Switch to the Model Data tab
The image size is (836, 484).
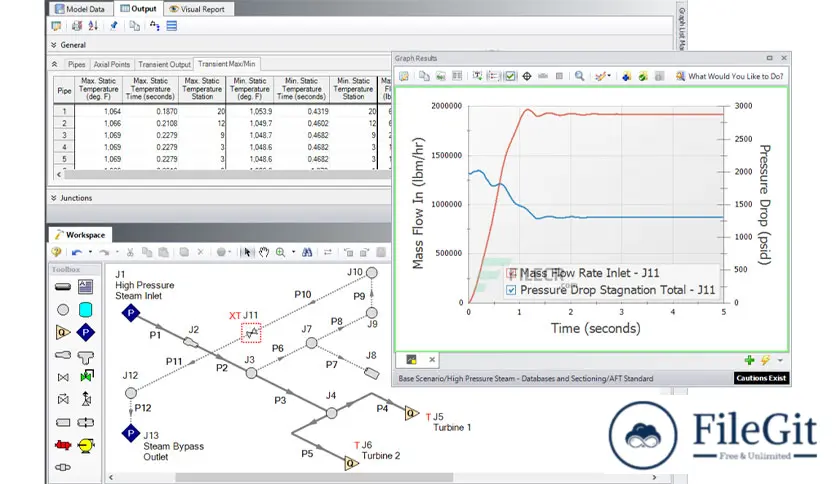click(80, 9)
